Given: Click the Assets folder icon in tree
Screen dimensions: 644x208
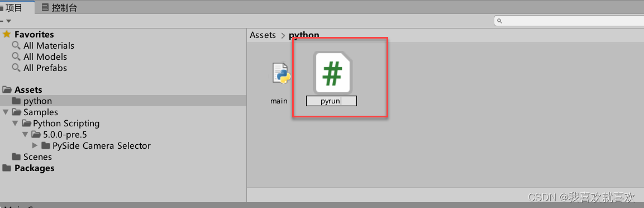Looking at the screenshot, I should tap(7, 89).
